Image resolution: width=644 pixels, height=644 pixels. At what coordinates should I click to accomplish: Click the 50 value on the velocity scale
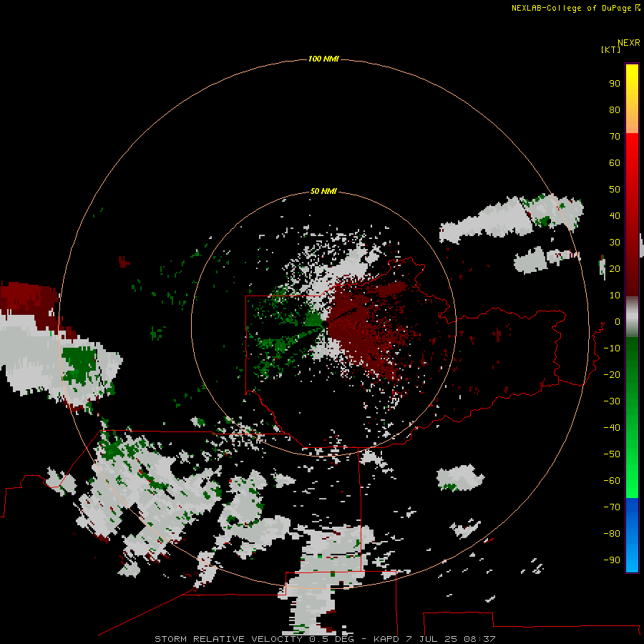coord(615,190)
